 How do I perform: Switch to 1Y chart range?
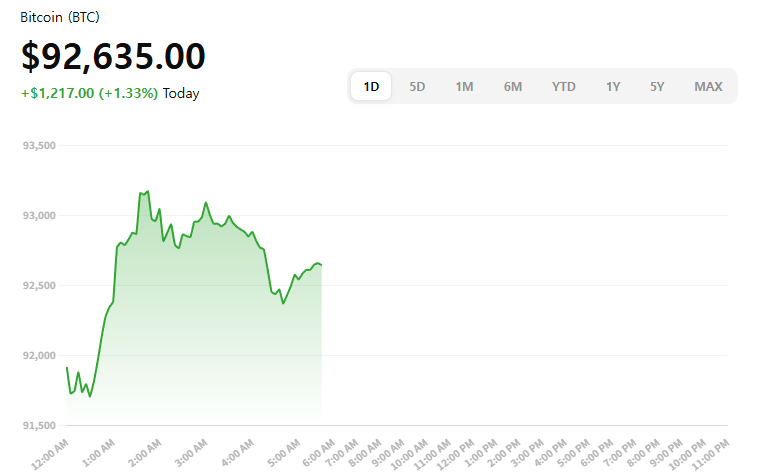613,86
